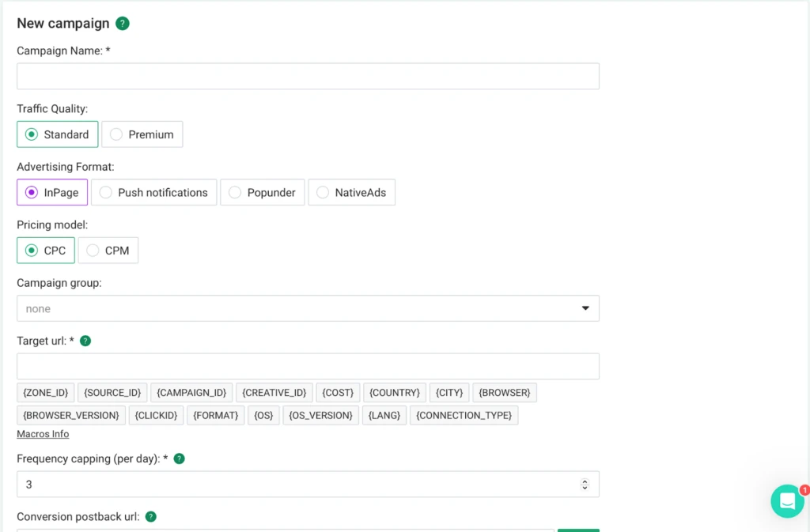The width and height of the screenshot is (810, 532).
Task: Add the {COUNTRY} macro to url
Action: click(395, 393)
